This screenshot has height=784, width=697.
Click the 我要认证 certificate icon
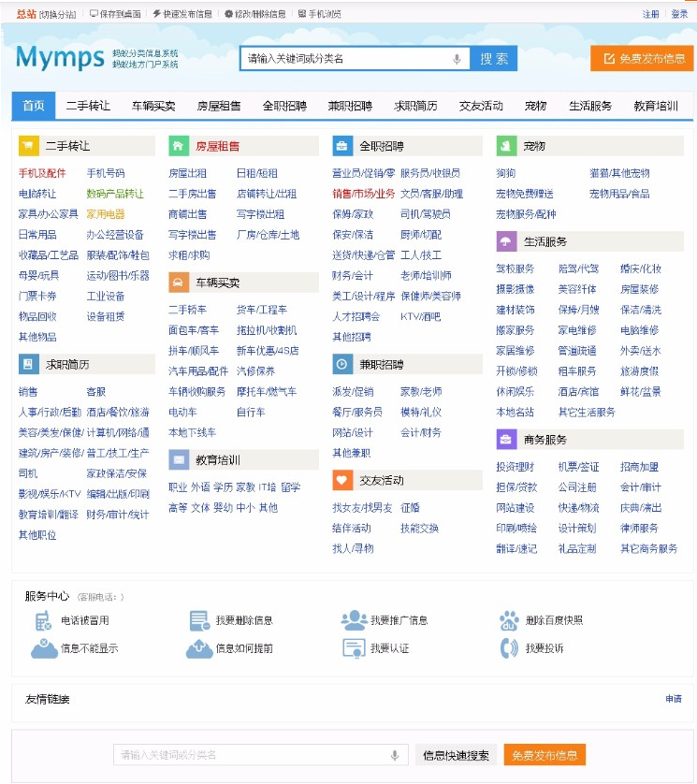[354, 648]
